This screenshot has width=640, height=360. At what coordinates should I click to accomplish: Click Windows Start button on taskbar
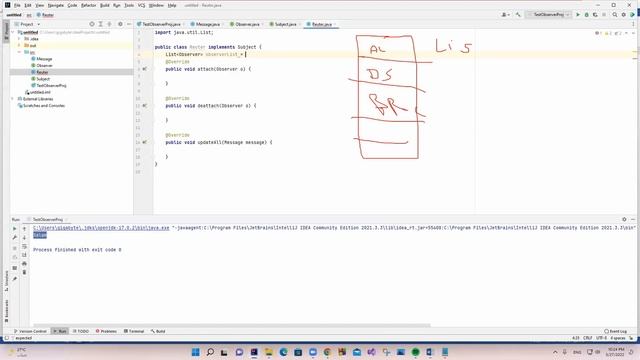coord(196,352)
